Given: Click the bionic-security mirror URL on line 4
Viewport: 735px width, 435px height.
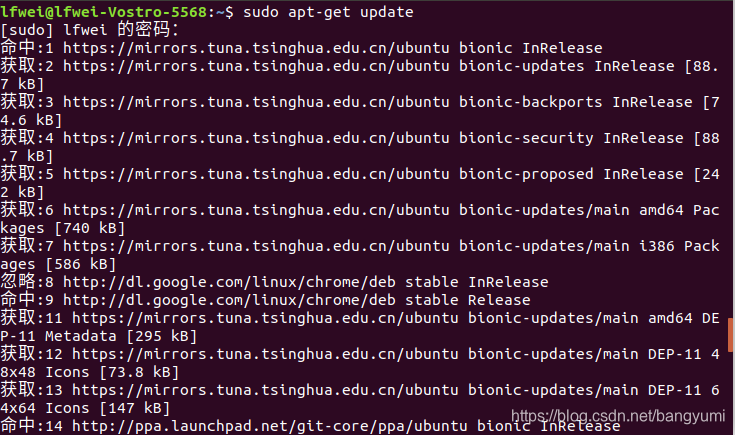Looking at the screenshot, I should pyautogui.click(x=256, y=138).
